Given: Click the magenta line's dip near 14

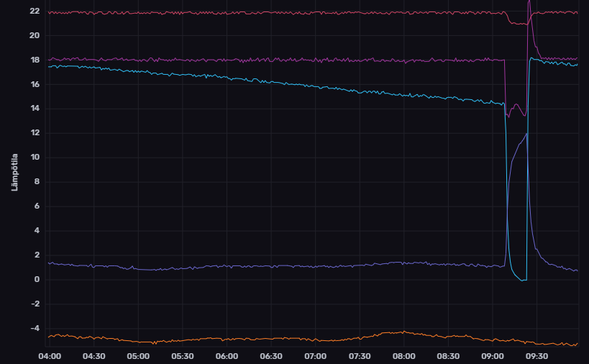Looking at the screenshot, I should 509,115.
